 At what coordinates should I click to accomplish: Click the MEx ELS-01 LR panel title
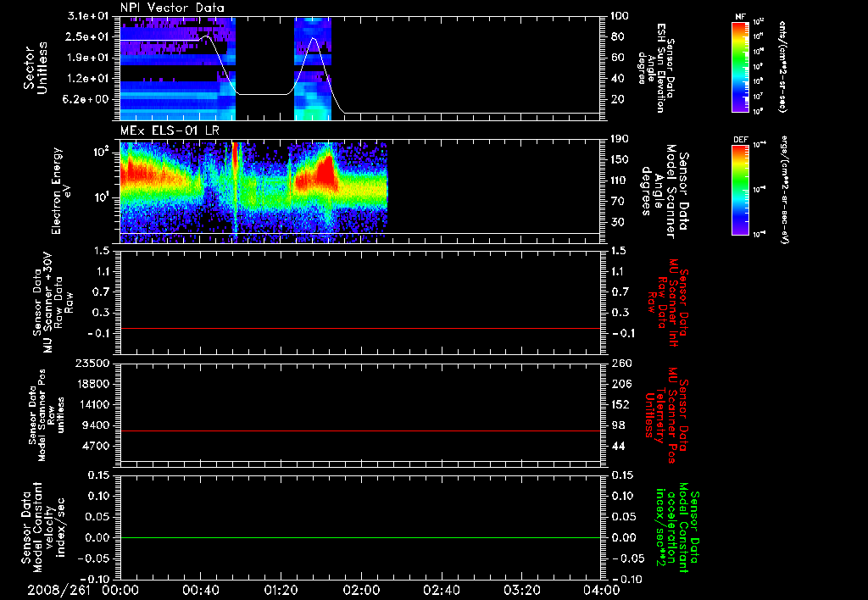pos(170,131)
